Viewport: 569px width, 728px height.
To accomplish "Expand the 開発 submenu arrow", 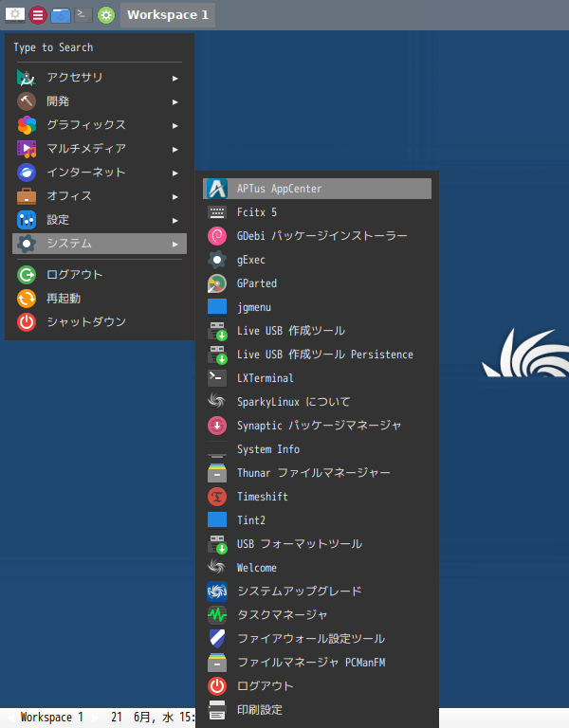I will coord(175,101).
